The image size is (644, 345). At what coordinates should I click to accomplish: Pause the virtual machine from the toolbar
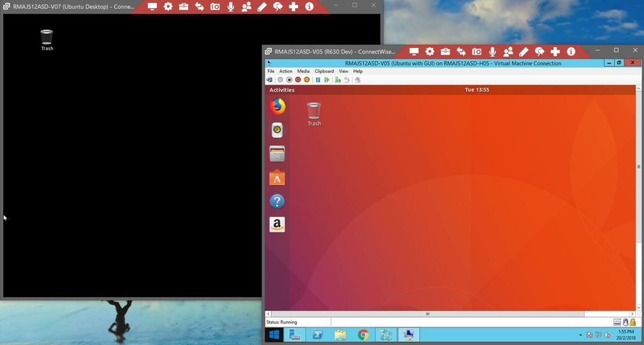(x=318, y=80)
